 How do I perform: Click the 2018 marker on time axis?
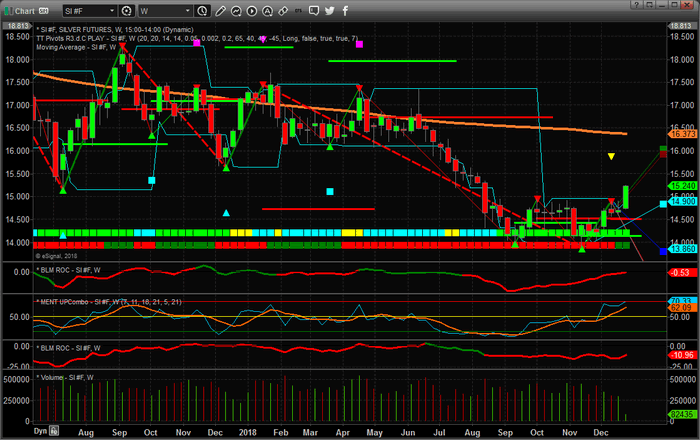pyautogui.click(x=245, y=431)
